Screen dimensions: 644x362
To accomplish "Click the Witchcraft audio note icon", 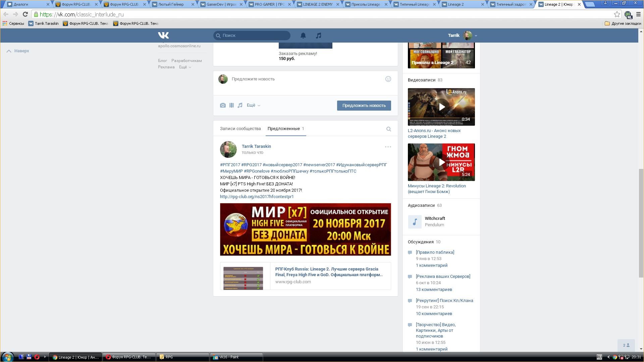I will [415, 222].
